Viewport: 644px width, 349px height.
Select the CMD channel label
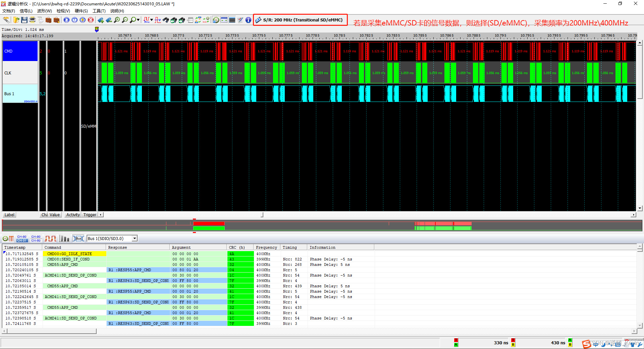pyautogui.click(x=20, y=51)
